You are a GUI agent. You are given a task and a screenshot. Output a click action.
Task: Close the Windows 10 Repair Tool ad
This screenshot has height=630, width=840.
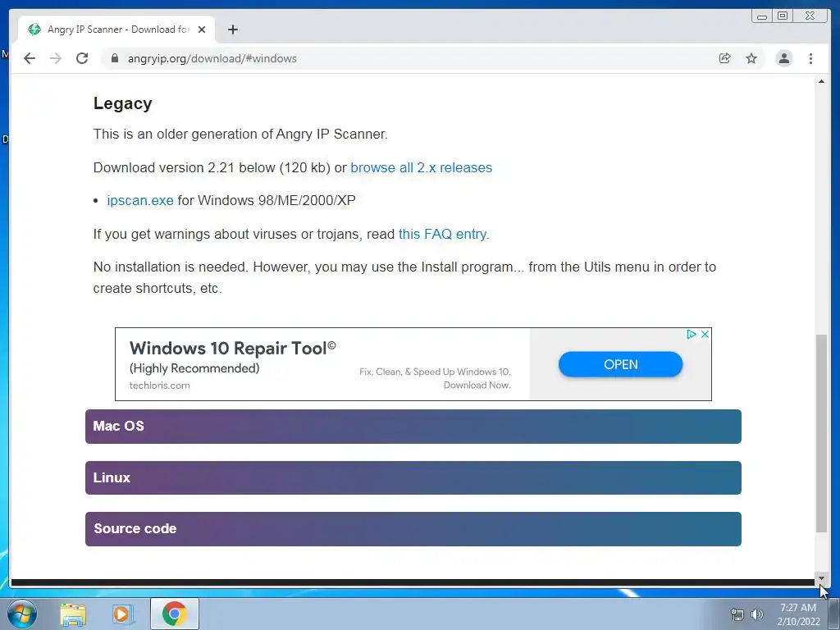(705, 335)
